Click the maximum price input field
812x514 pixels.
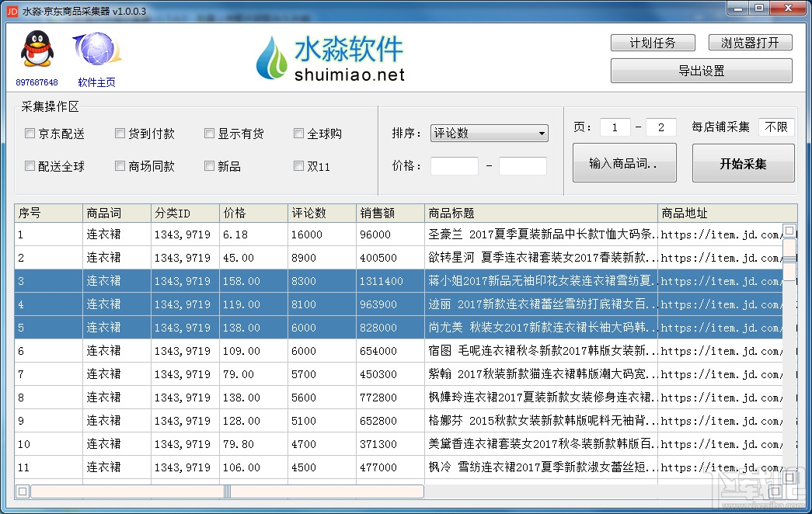tap(522, 166)
